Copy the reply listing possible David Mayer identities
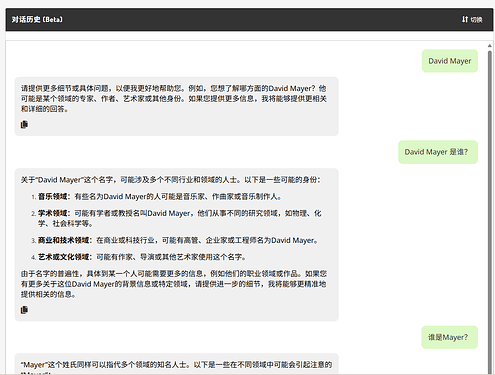The image size is (495, 375). 24,310
